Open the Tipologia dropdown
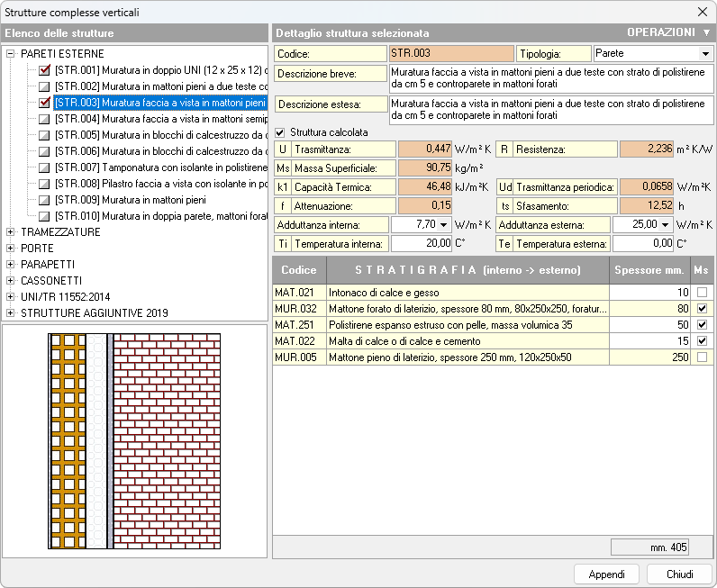The image size is (717, 588). (705, 54)
